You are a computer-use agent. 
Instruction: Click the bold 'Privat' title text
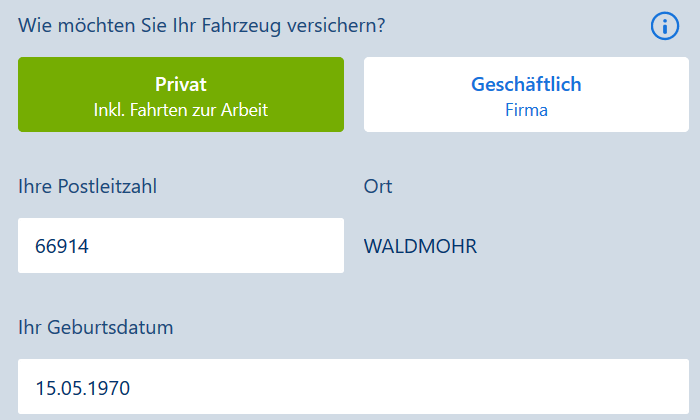(x=181, y=84)
